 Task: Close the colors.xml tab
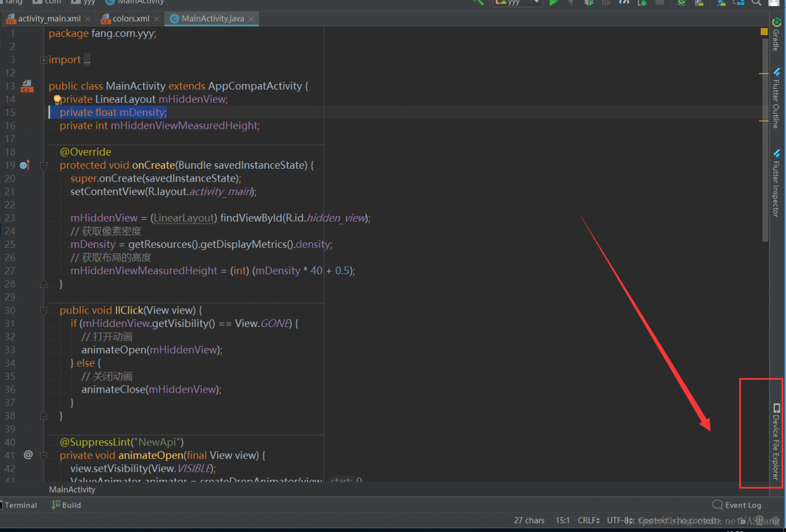155,19
